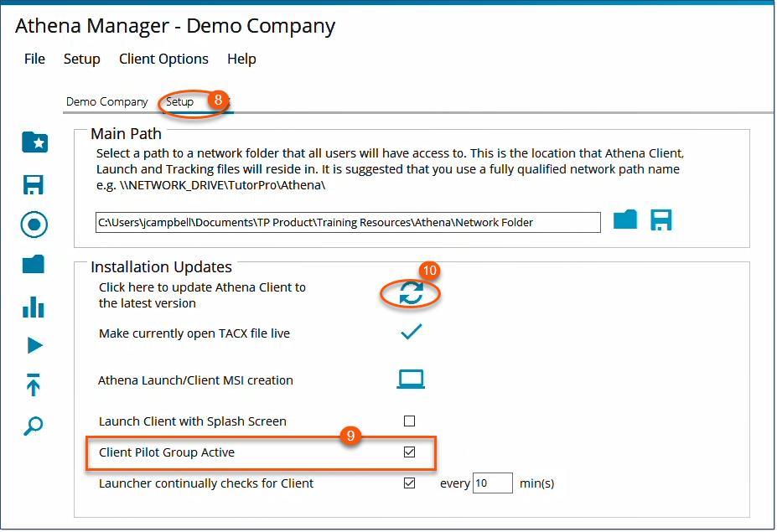Open the Help menu
Screen dimensions: 777x532
[242, 59]
